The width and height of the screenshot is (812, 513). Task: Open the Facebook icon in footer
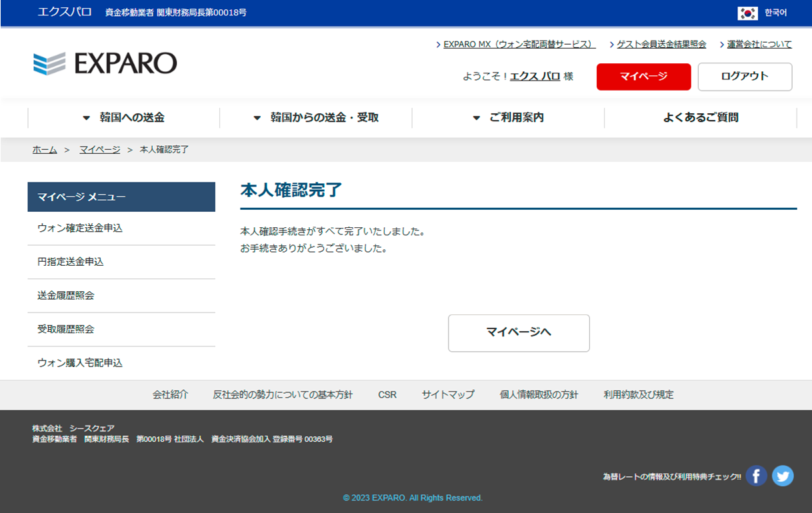[x=756, y=476]
